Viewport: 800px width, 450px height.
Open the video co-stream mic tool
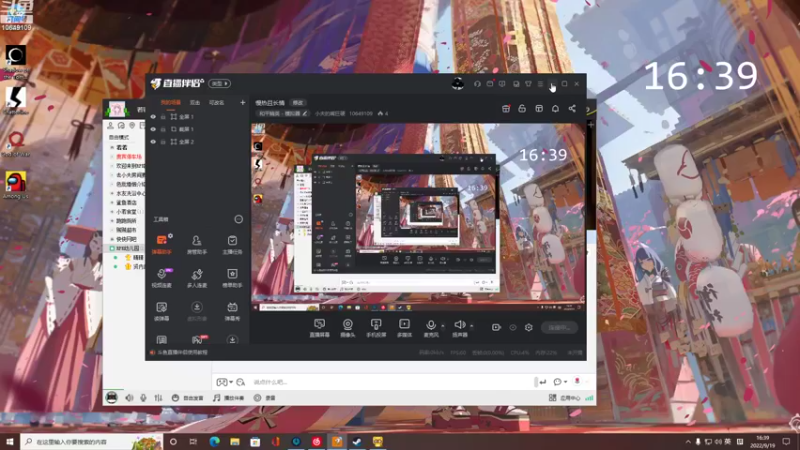162,278
